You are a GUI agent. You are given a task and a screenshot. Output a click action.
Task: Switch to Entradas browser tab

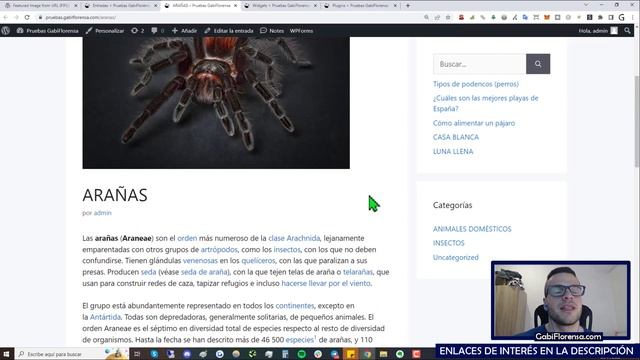[x=120, y=6]
